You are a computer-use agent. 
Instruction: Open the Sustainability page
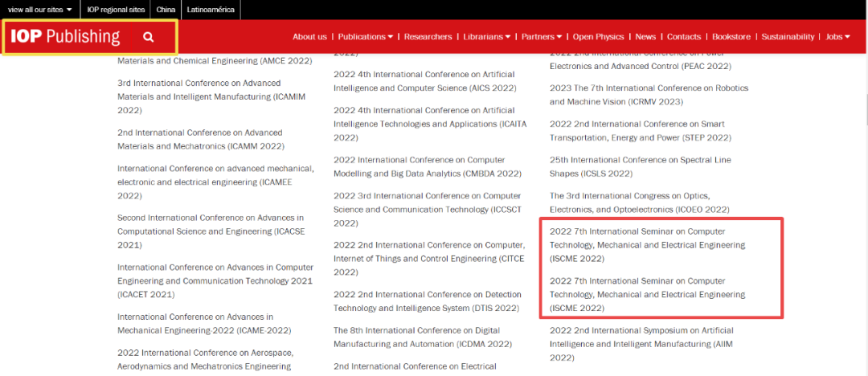point(788,36)
